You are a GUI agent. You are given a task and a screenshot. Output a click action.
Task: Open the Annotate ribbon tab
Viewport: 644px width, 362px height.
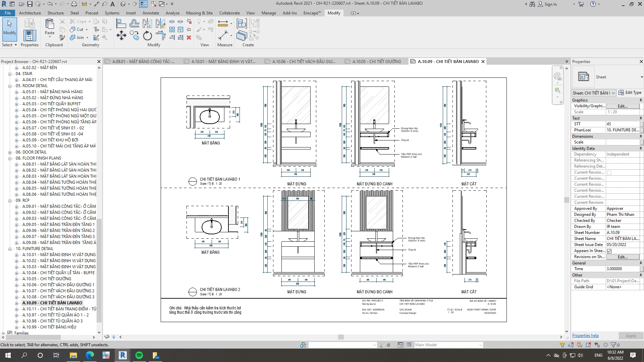pyautogui.click(x=151, y=13)
